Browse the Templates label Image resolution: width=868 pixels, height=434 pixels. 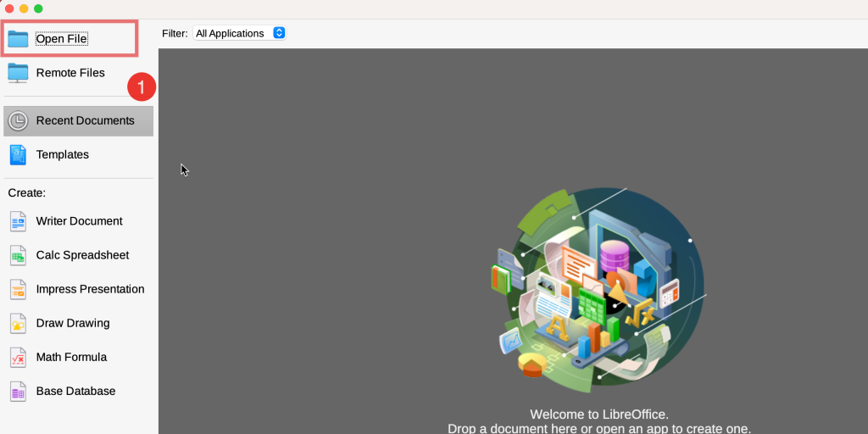point(63,154)
